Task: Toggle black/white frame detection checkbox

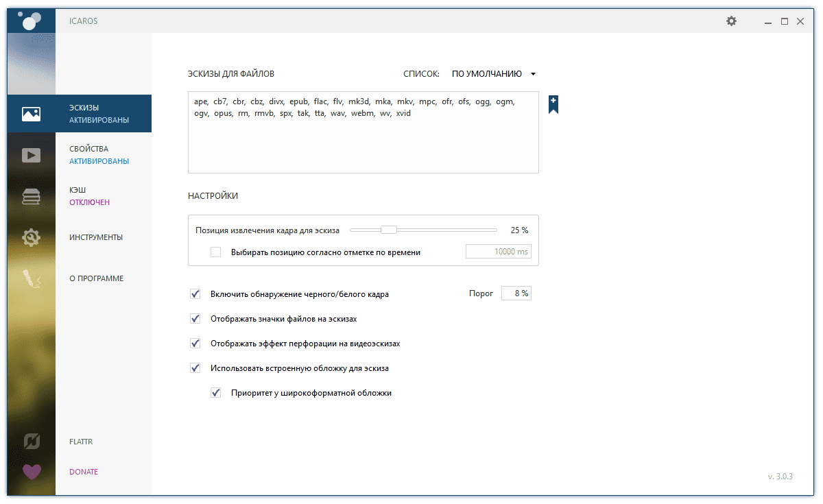Action: point(195,294)
